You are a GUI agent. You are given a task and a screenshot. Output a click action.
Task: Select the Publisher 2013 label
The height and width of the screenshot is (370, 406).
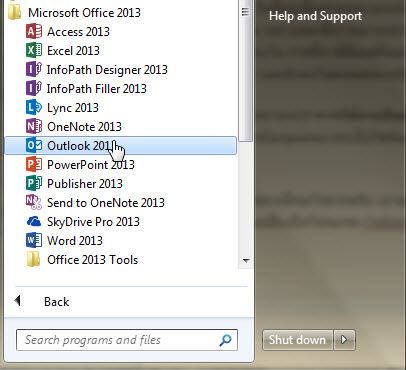[85, 184]
